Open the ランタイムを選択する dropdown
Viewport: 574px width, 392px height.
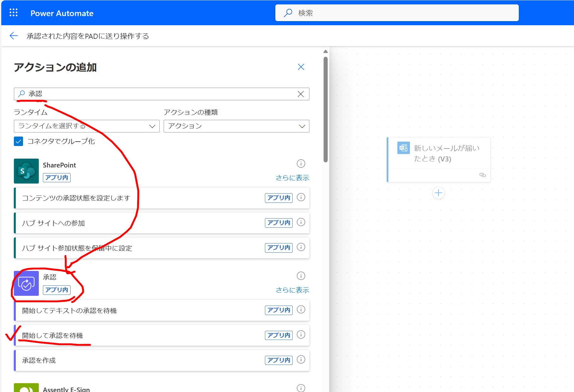[x=87, y=126]
